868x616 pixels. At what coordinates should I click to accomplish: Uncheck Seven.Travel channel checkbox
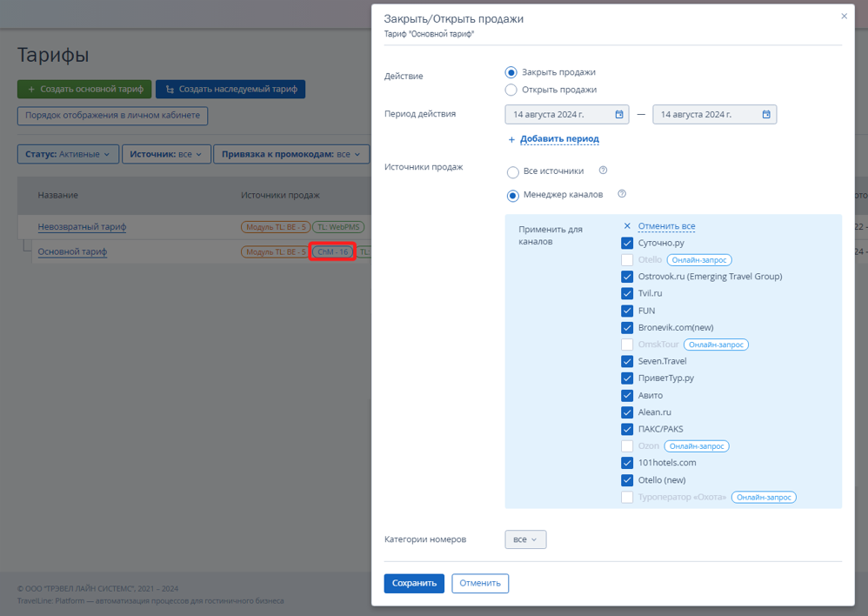click(x=627, y=361)
